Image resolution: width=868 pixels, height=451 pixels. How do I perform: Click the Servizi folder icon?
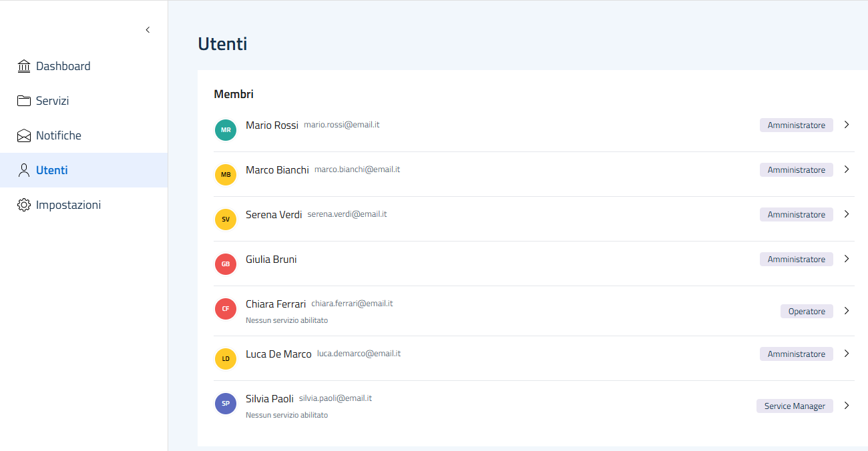pyautogui.click(x=24, y=101)
